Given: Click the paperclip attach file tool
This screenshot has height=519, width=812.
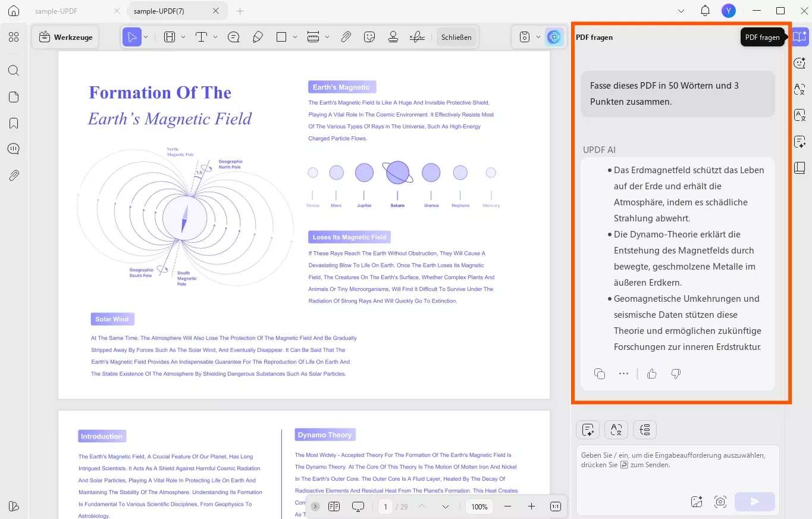Looking at the screenshot, I should click(x=346, y=37).
